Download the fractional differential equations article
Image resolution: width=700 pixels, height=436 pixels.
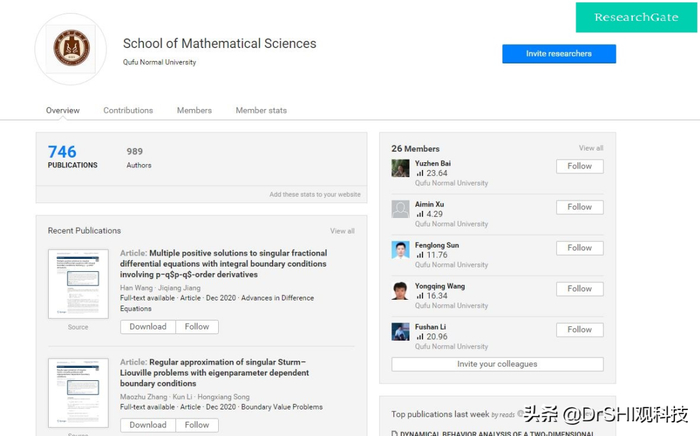pyautogui.click(x=148, y=327)
